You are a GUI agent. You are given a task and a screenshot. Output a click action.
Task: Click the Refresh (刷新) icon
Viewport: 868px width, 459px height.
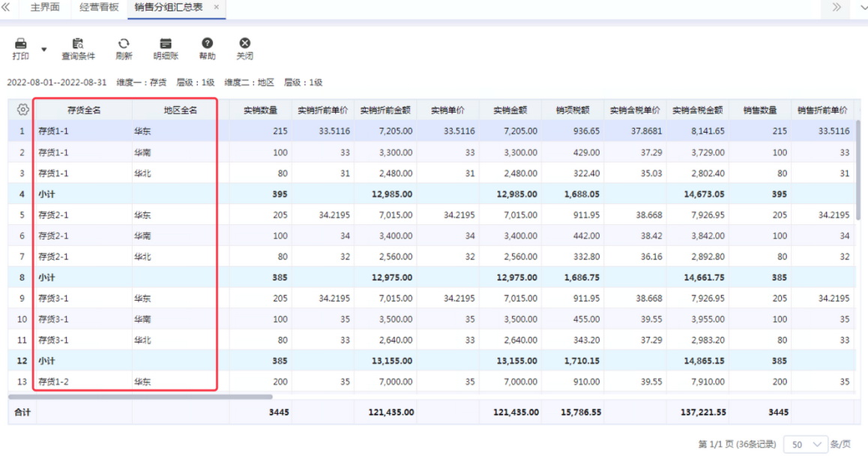(124, 44)
